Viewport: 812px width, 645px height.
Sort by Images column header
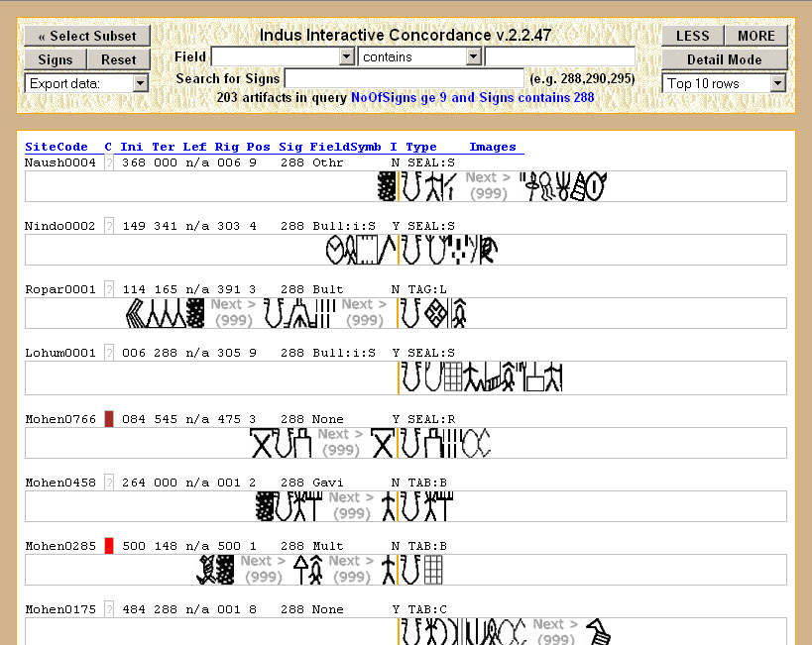coord(493,147)
